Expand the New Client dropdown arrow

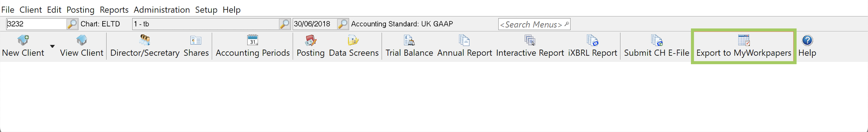coord(52,46)
